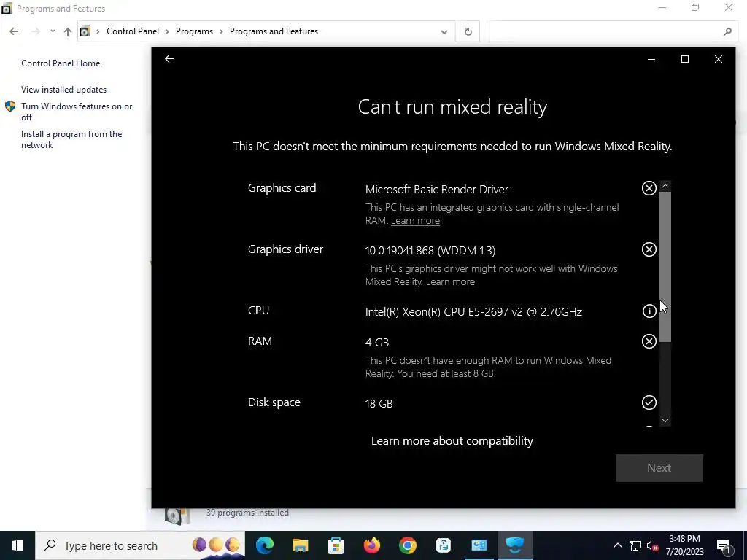Click the address bar location icon
The image size is (747, 560).
tap(85, 31)
